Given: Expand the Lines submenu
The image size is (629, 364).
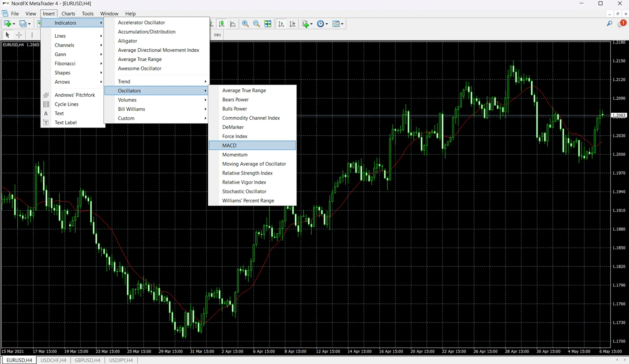Looking at the screenshot, I should point(73,36).
